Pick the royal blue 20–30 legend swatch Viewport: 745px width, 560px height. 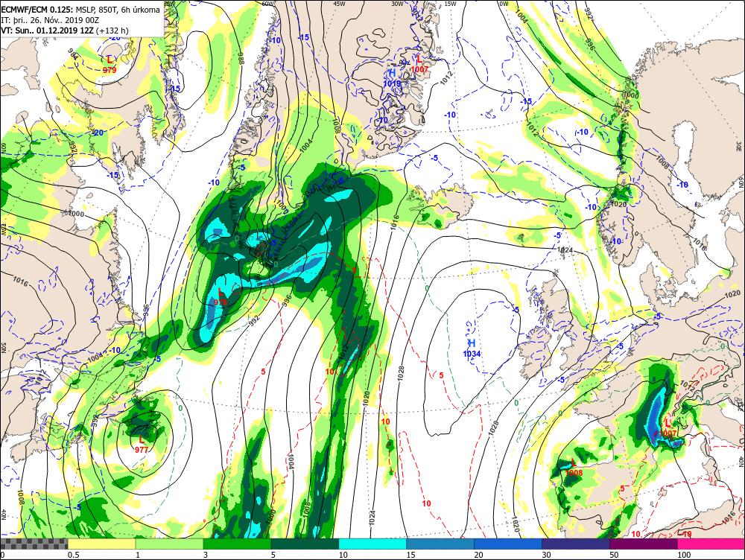point(508,544)
